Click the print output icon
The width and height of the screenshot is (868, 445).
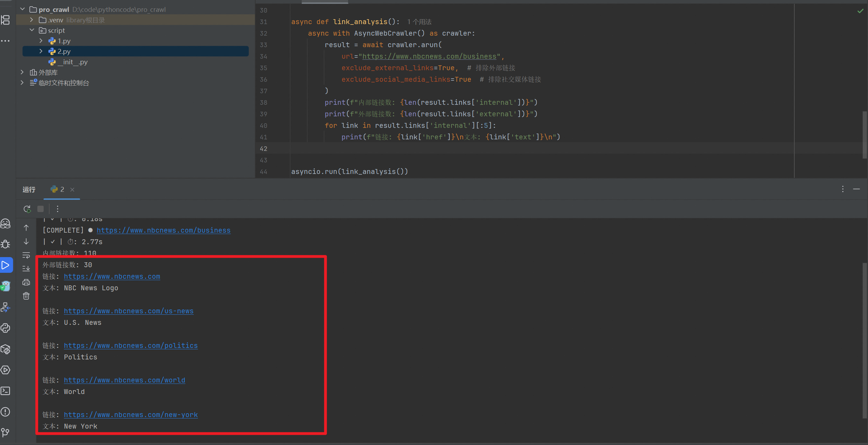(x=26, y=282)
